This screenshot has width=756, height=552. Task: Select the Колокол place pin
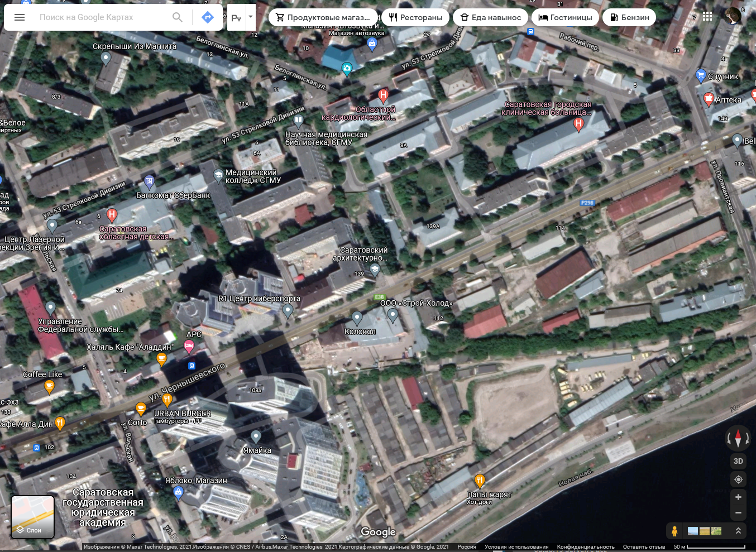tap(357, 318)
